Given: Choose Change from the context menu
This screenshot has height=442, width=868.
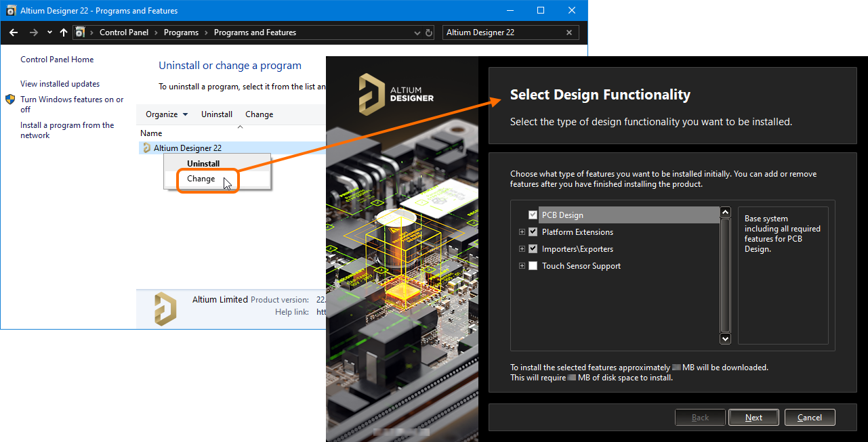Looking at the screenshot, I should [x=201, y=179].
